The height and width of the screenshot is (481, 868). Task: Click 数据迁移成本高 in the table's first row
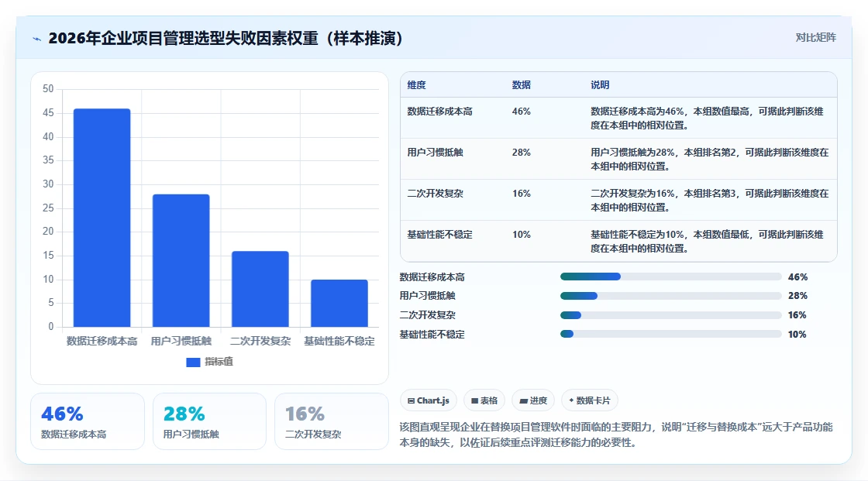[439, 112]
